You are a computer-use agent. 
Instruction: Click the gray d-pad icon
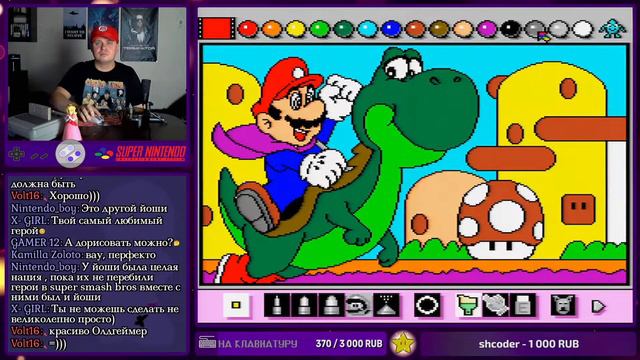click(x=17, y=154)
